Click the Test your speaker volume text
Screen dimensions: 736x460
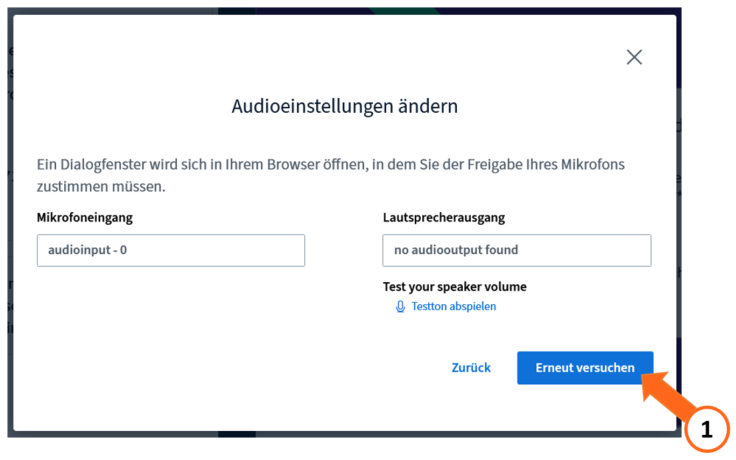click(x=455, y=286)
